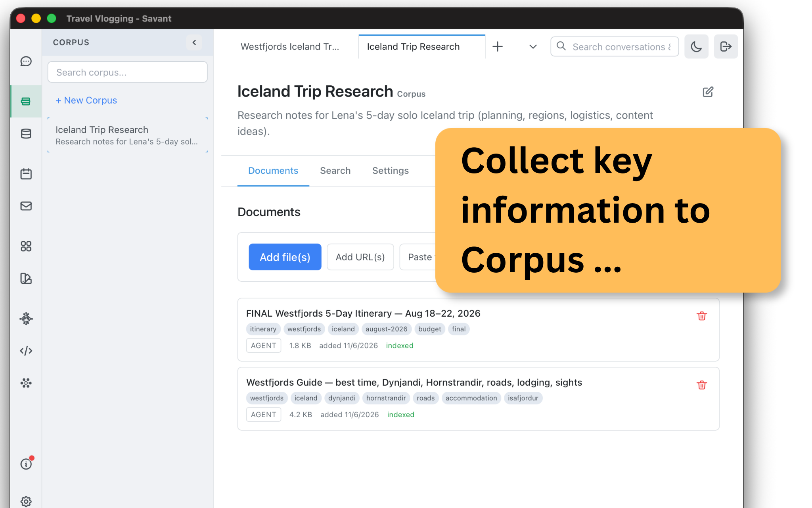Toggle dark mode with moon icon

(696, 47)
